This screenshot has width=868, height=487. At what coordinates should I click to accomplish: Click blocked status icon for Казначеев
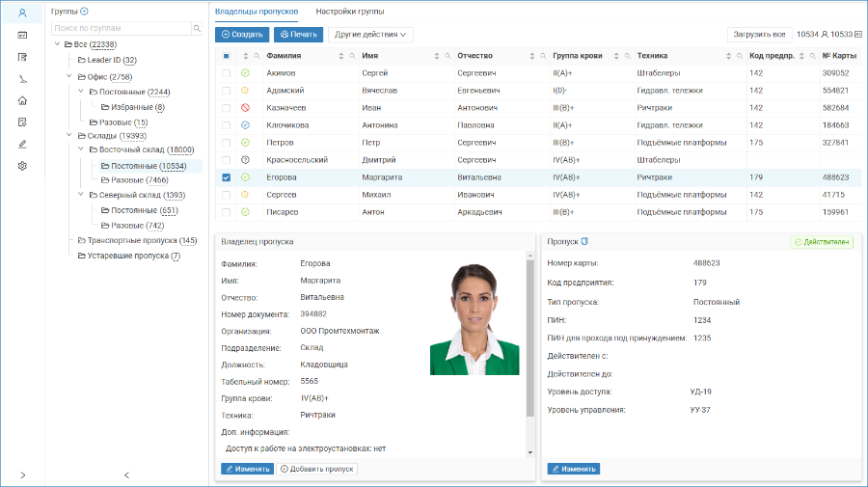point(245,108)
